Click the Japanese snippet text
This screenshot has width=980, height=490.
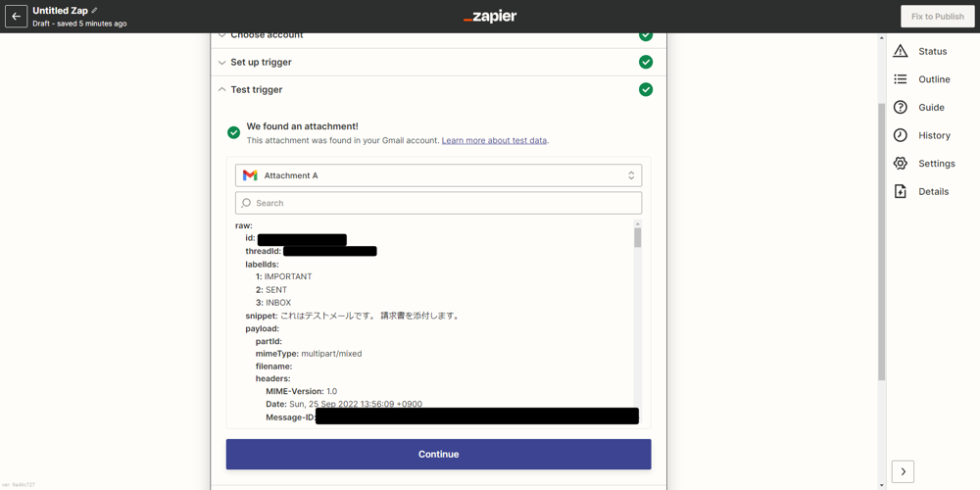click(370, 316)
